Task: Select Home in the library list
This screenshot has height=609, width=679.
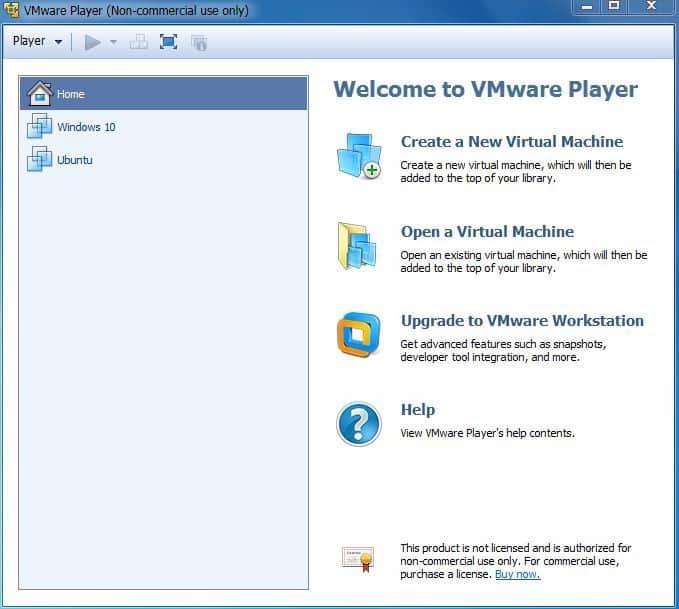Action: (164, 94)
